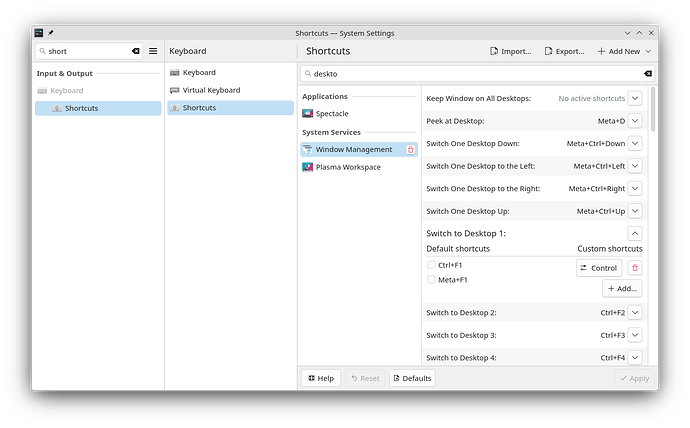Image resolution: width=690 pixels, height=428 pixels.
Task: Expand Switch to Desktop 3 shortcut row
Action: (635, 335)
